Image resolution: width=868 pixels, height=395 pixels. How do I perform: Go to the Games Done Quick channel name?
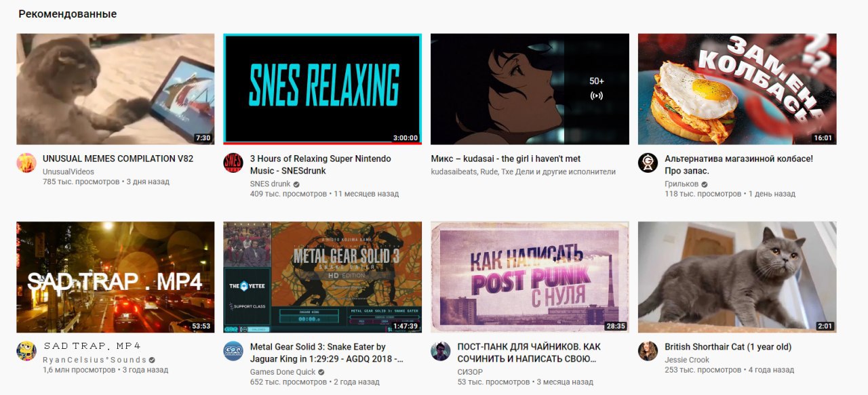pos(283,372)
